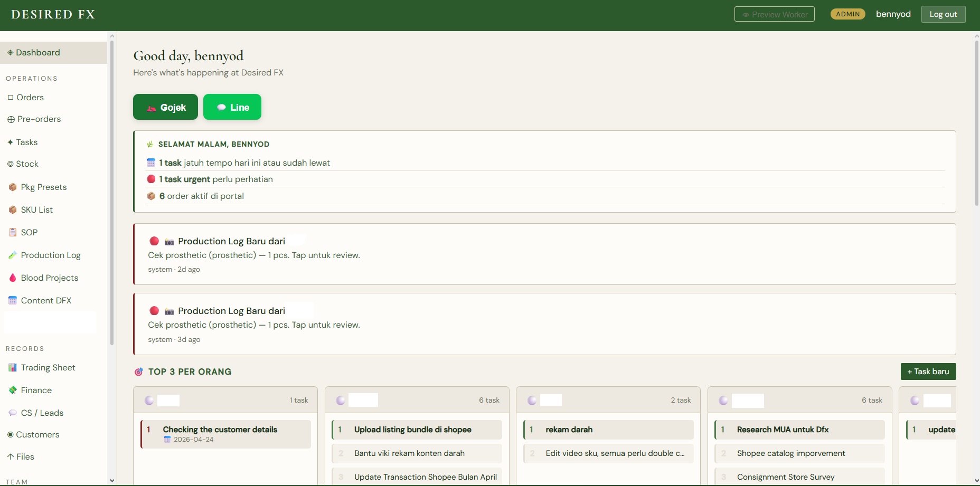Click the Gojek button
Screen dimensions: 980x486
pyautogui.click(x=165, y=107)
